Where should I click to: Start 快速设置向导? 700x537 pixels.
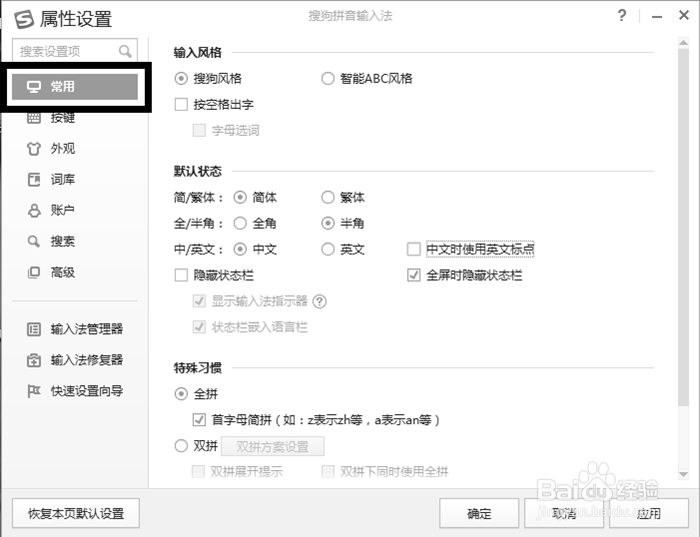coord(75,391)
